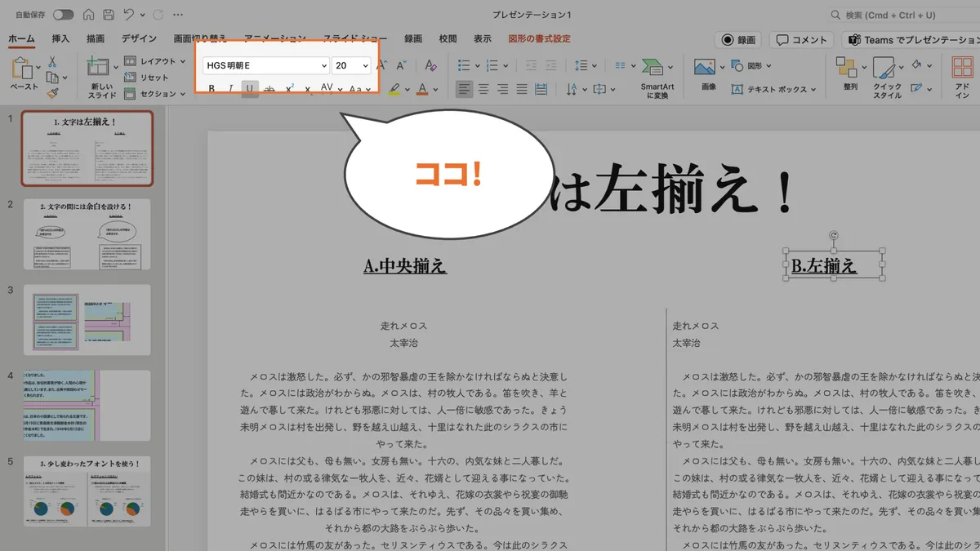Open the アニメーション tab
Screen dimensions: 980x551
[x=272, y=38]
